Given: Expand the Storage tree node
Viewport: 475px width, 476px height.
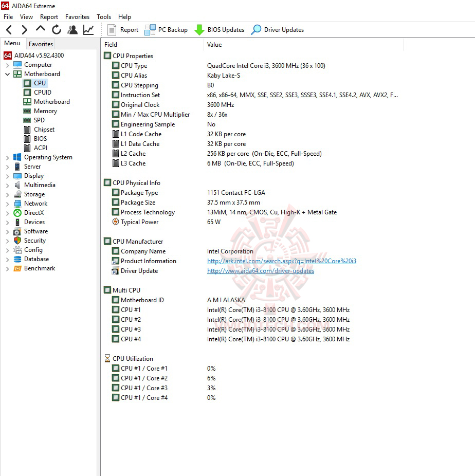Looking at the screenshot, I should (8, 195).
